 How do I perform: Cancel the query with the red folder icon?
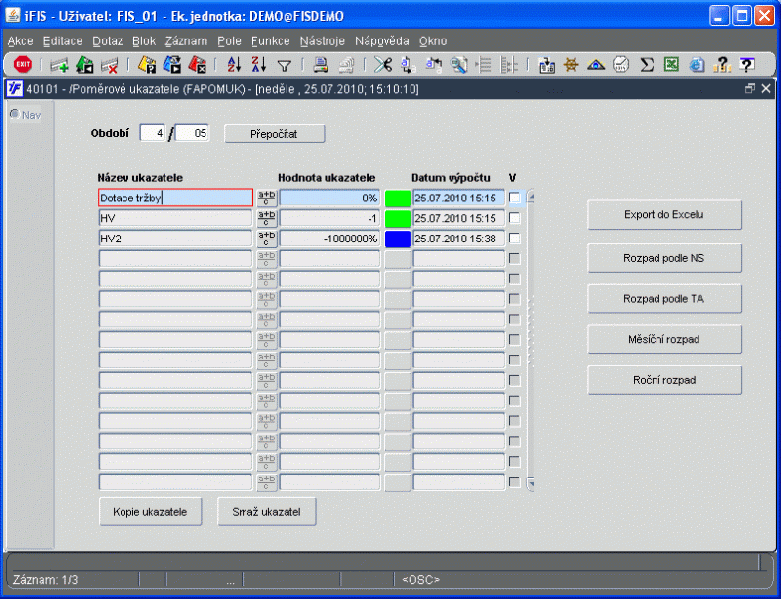coord(197,65)
